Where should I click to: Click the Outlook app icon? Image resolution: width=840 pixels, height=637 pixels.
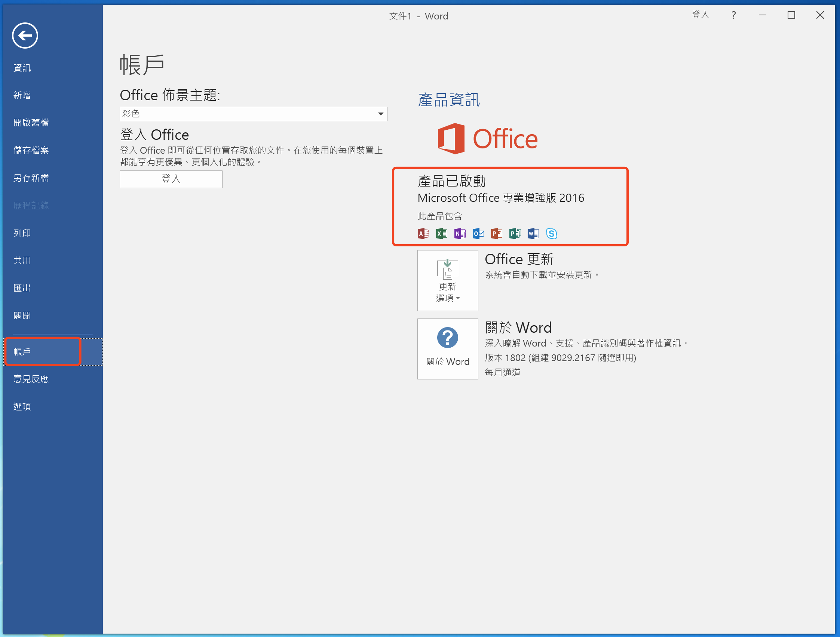click(478, 234)
